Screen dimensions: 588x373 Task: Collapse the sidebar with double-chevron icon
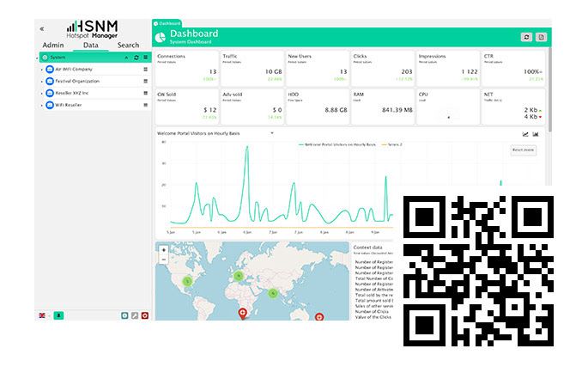click(x=42, y=28)
